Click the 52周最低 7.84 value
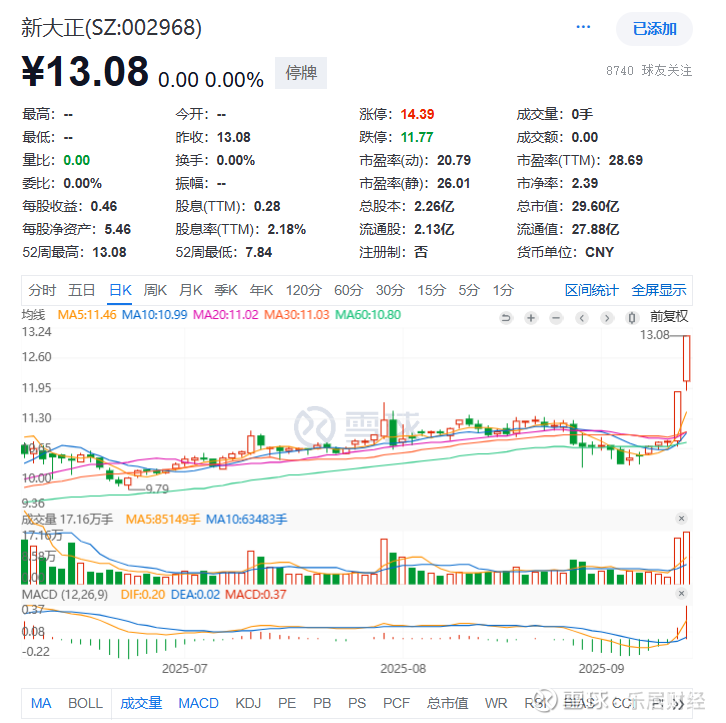The image size is (726, 723). coord(258,252)
